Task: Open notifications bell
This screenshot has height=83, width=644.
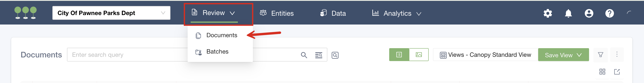Action: point(568,13)
